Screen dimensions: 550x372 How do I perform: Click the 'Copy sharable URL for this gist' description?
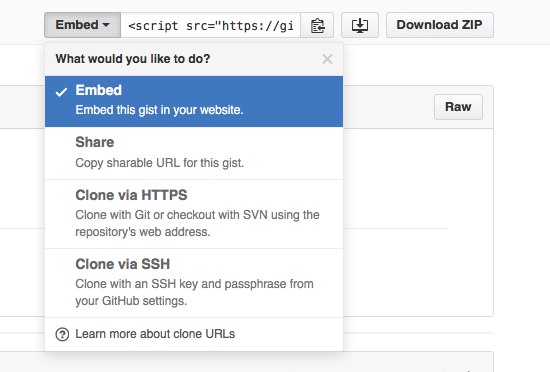tap(160, 163)
